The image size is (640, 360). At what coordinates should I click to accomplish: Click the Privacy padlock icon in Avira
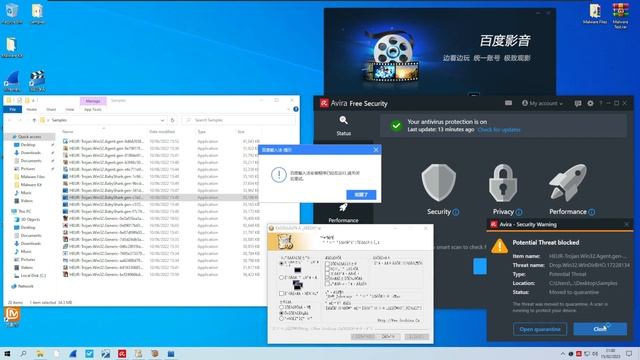tap(503, 183)
